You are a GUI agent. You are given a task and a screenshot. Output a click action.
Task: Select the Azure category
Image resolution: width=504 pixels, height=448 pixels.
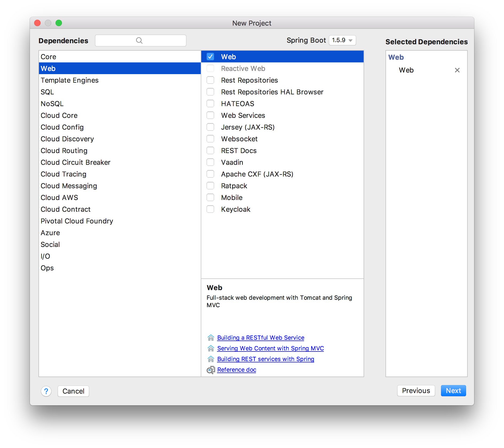tap(120, 233)
